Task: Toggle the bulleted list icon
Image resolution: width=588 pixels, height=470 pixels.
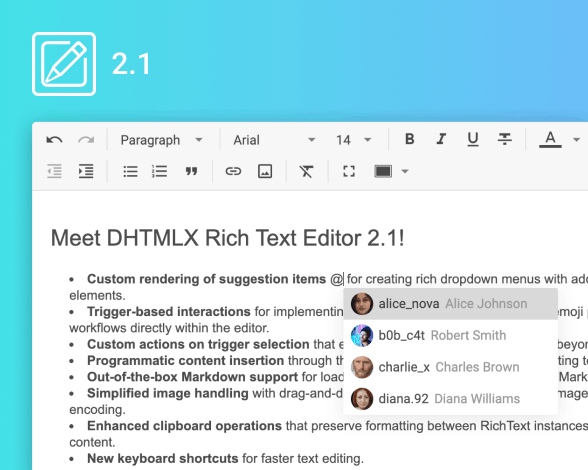Action: 130,171
